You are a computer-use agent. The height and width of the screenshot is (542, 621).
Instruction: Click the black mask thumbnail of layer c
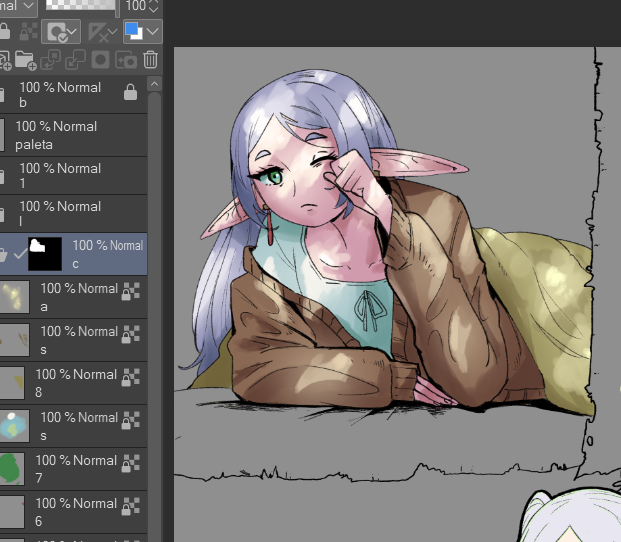click(x=45, y=254)
